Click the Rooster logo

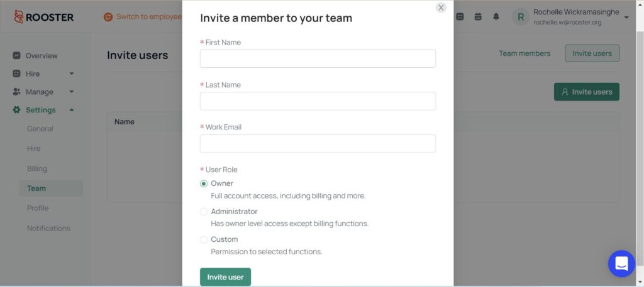44,17
